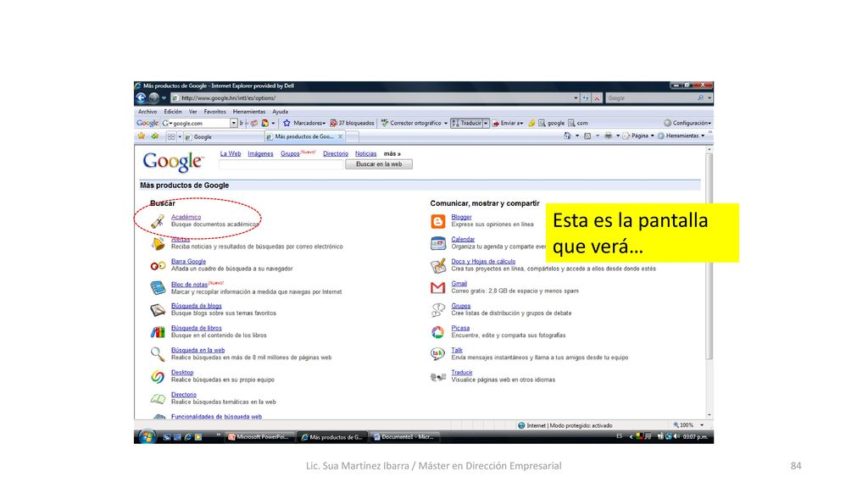Screen dimensions: 868x488
Task: Click the Académico scholar icon
Action: pos(158,221)
